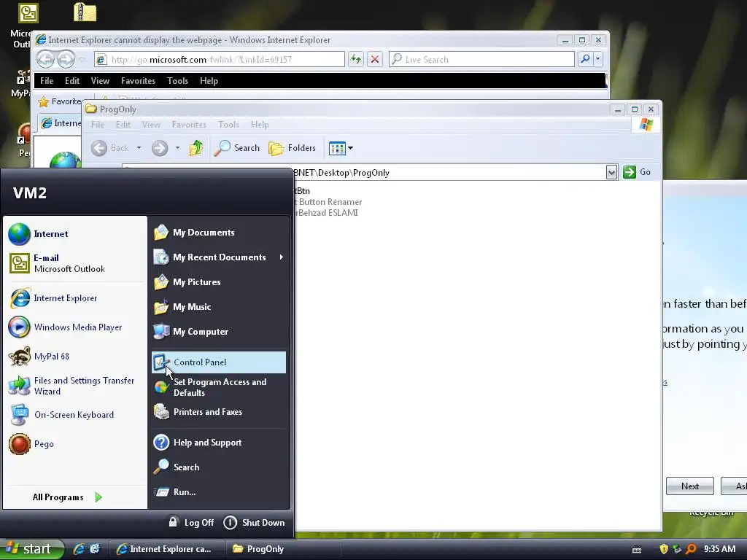Viewport: 747px width, 560px height.
Task: Open On-Screen Keyboard
Action: coord(75,415)
